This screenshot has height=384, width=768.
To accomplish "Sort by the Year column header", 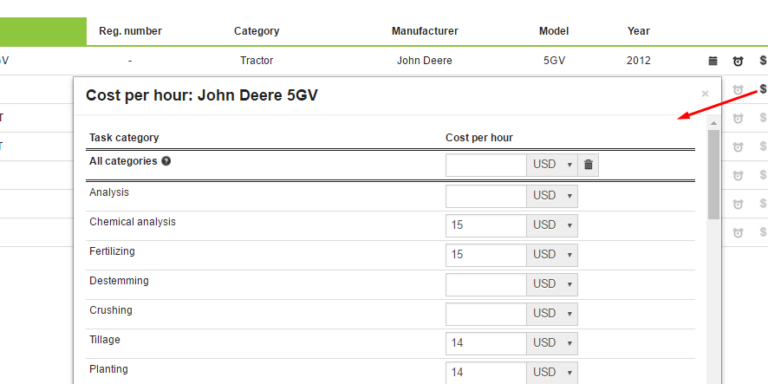I will click(x=638, y=31).
